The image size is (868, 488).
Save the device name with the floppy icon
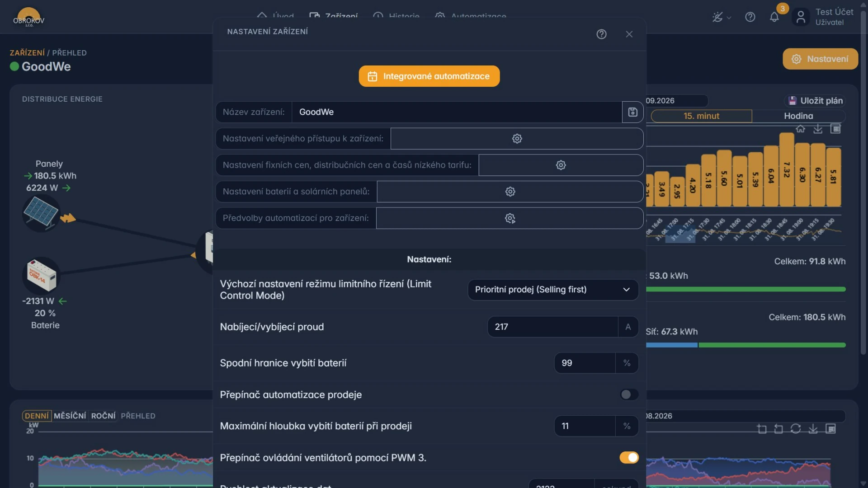(632, 112)
